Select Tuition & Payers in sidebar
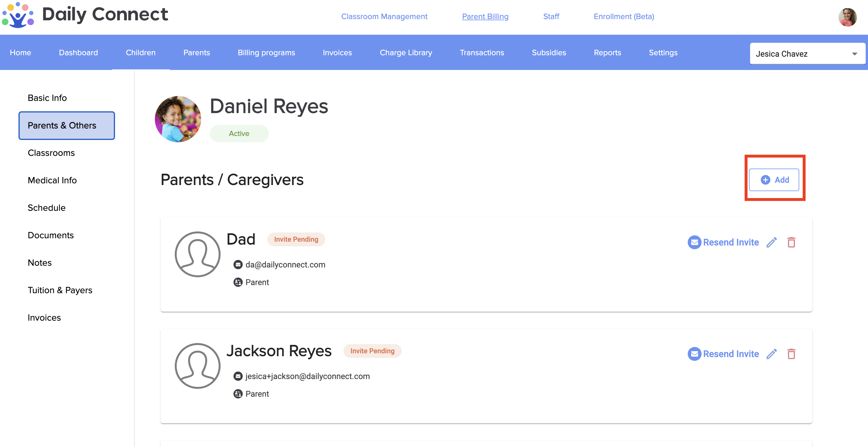This screenshot has width=868, height=447. click(x=60, y=290)
